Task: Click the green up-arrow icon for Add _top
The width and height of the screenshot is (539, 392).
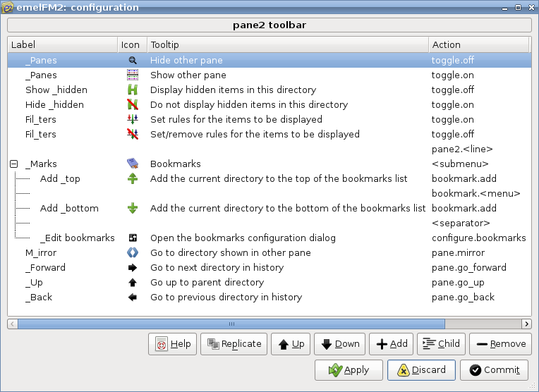Action: tap(133, 178)
